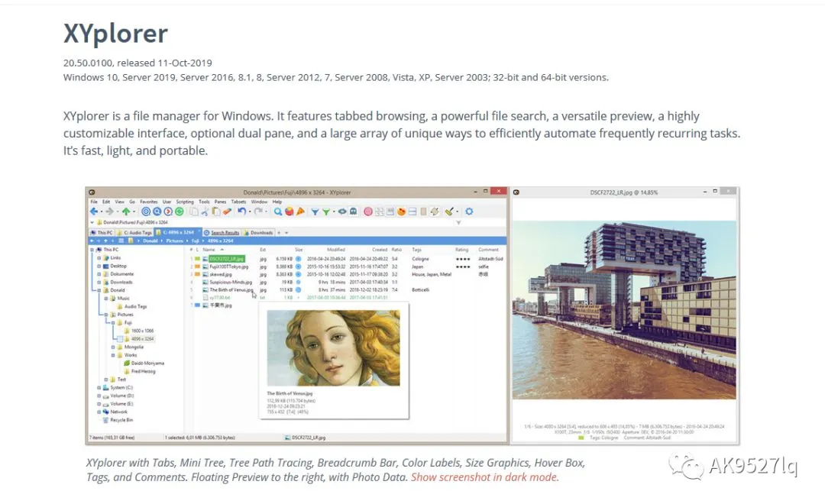825x504 pixels.
Task: Click the first blue target circle icon
Action: click(x=146, y=212)
